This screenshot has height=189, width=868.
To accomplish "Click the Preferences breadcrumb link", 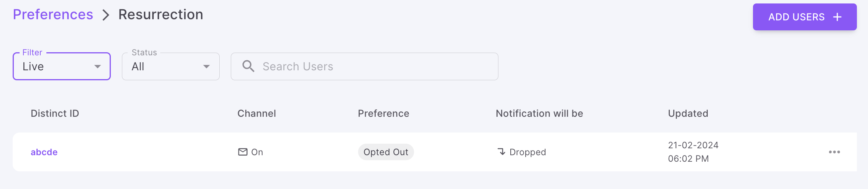I will [x=53, y=15].
